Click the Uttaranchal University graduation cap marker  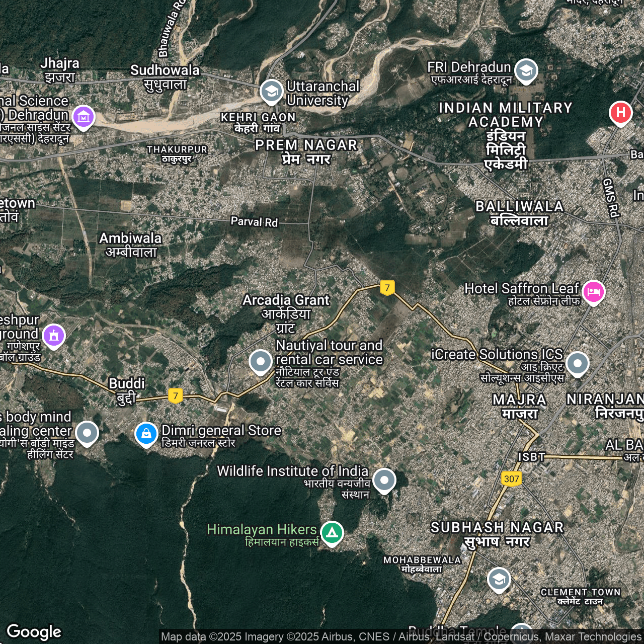click(271, 92)
